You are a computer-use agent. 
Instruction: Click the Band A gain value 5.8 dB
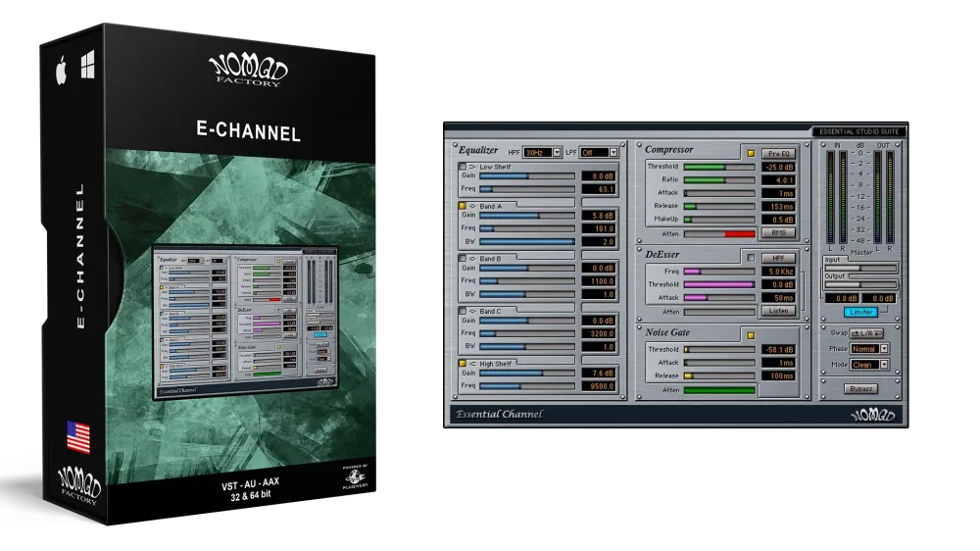coord(599,215)
